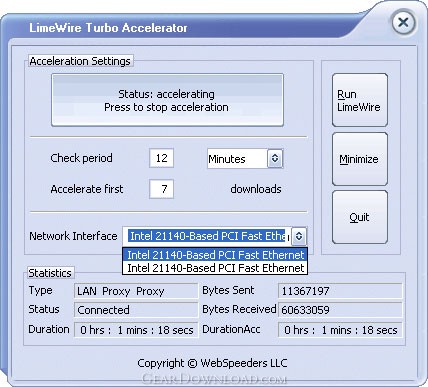The height and width of the screenshot is (387, 428).
Task: Select the Status value Connected
Action: pyautogui.click(x=136, y=310)
